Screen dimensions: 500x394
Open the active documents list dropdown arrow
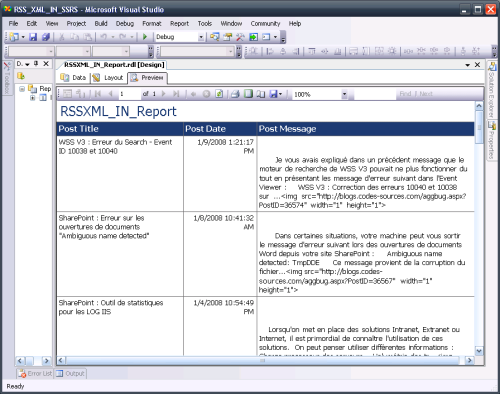[468, 65]
